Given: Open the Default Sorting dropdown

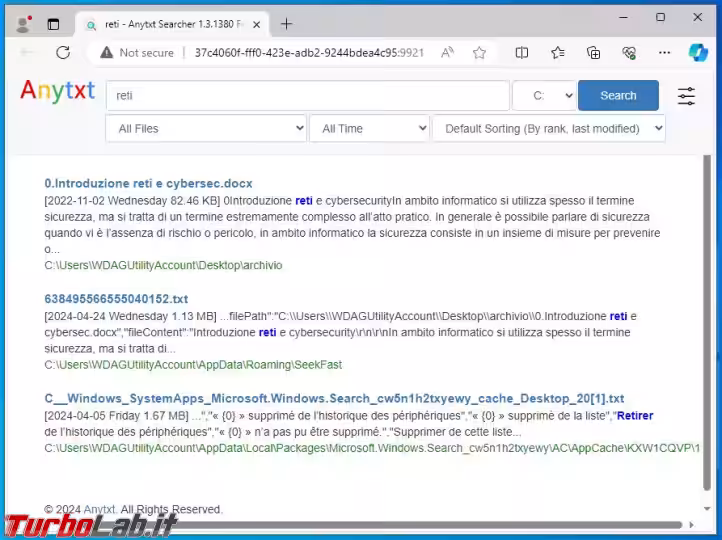Looking at the screenshot, I should click(549, 128).
